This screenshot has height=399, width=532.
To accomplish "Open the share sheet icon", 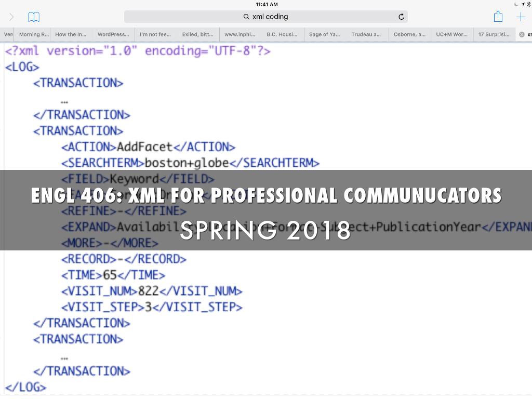I will 498,17.
